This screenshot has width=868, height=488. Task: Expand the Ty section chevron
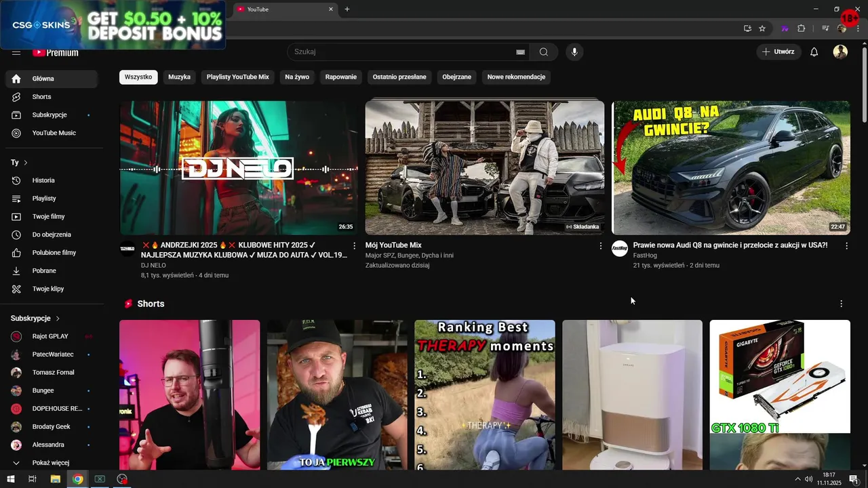(26, 163)
